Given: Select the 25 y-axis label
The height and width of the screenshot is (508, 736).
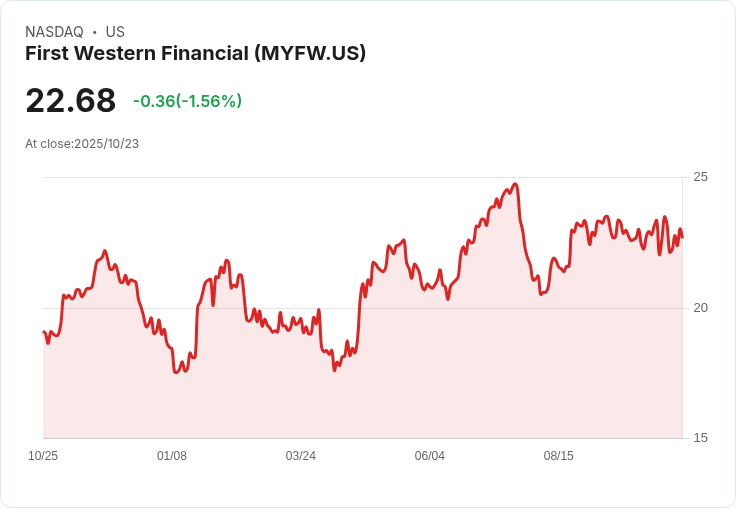Looking at the screenshot, I should (700, 177).
